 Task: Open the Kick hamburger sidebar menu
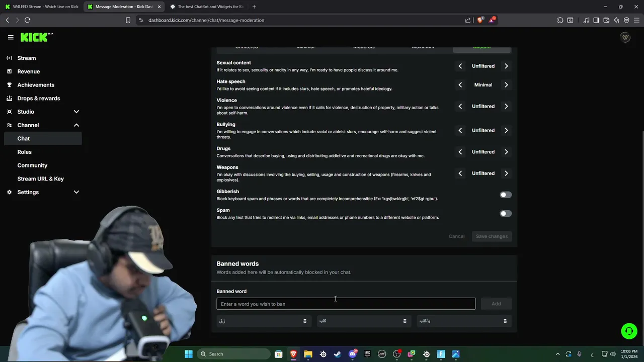(11, 37)
